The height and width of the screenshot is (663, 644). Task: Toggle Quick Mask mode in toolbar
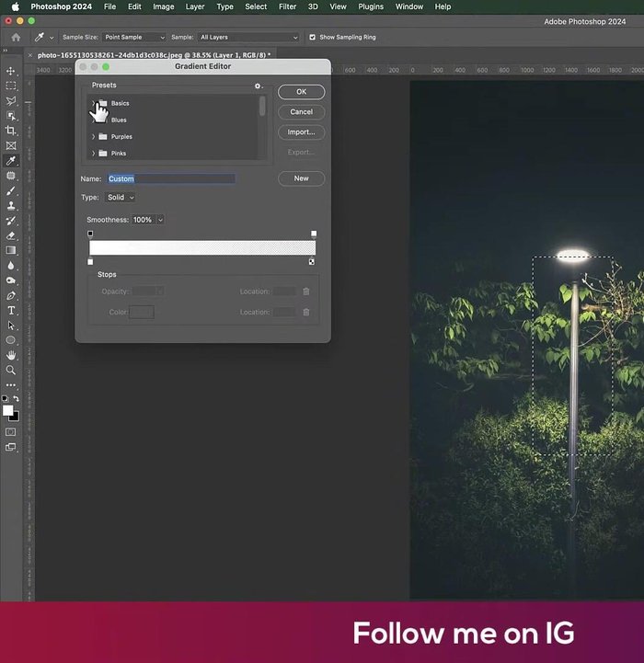[11, 431]
